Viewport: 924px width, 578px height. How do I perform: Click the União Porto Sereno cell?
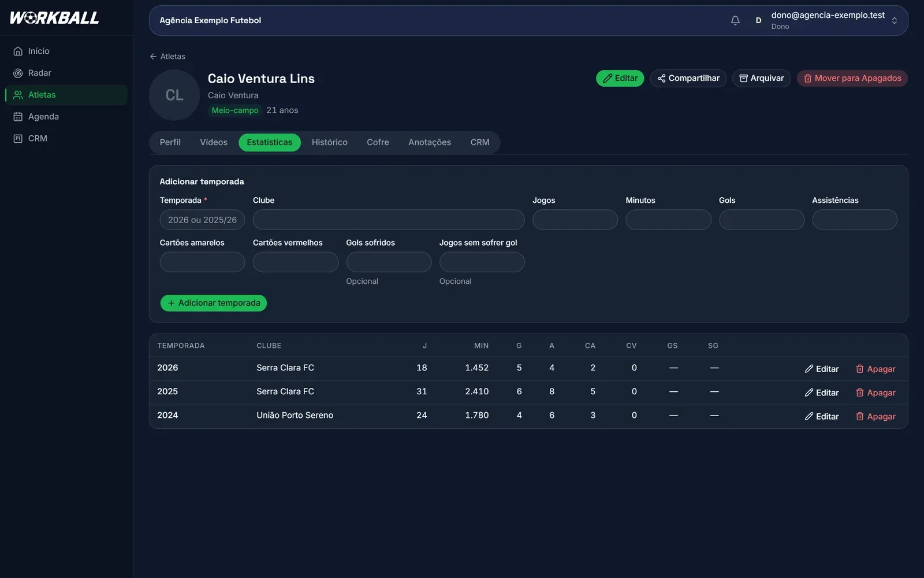click(295, 415)
